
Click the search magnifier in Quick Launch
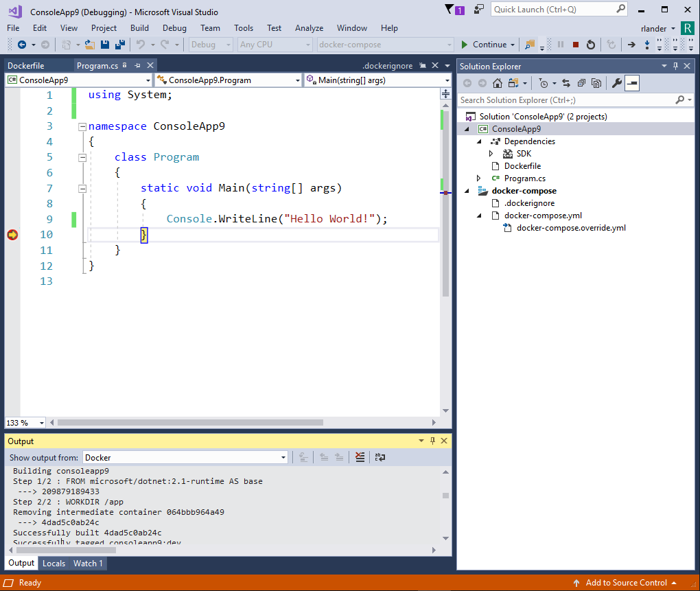pyautogui.click(x=620, y=9)
